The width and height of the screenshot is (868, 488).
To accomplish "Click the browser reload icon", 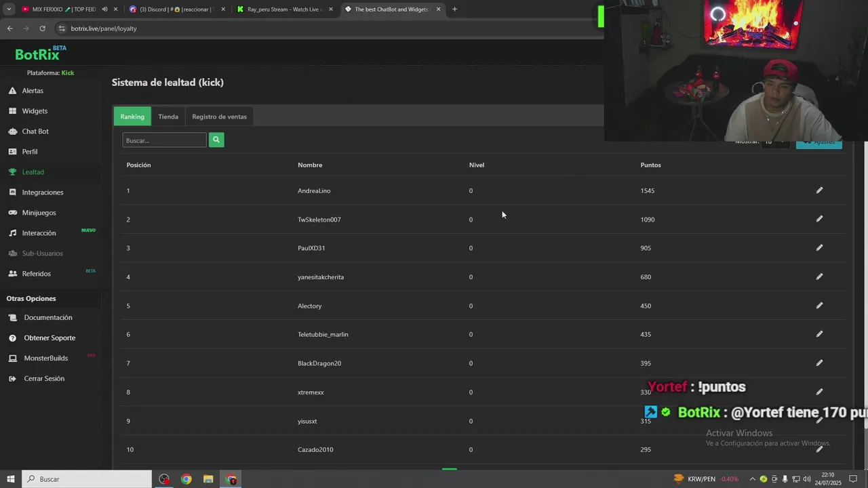I will point(42,28).
